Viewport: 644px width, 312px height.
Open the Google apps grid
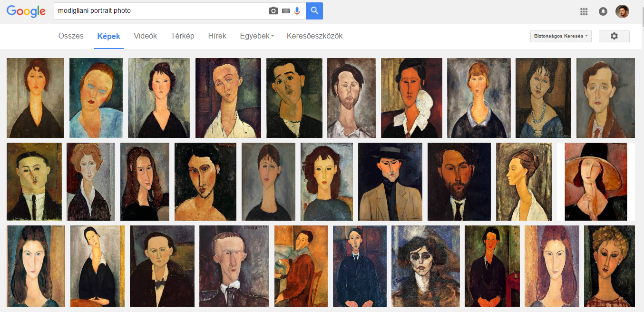click(x=584, y=11)
